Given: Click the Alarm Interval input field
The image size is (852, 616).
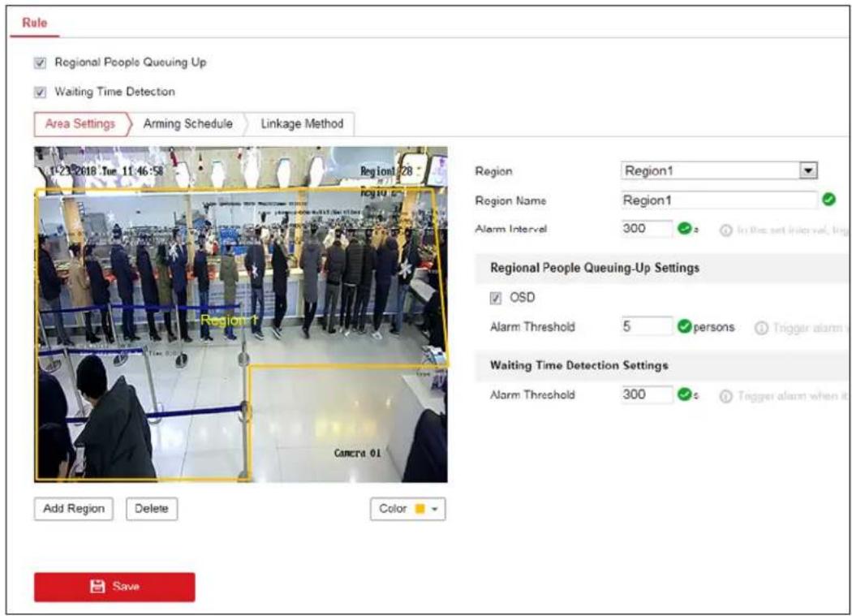Looking at the screenshot, I should pos(647,228).
